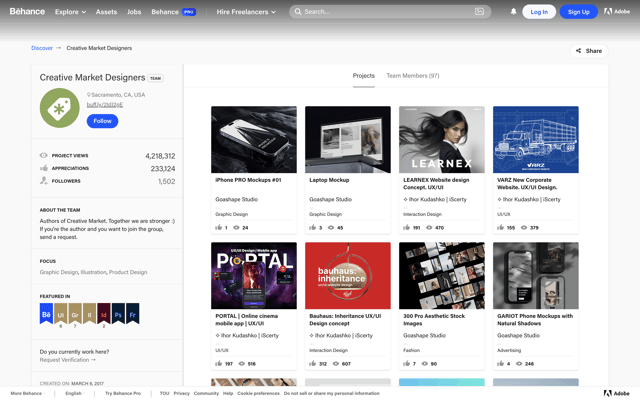640x400 pixels.
Task: Click the Behance logo
Action: click(27, 11)
